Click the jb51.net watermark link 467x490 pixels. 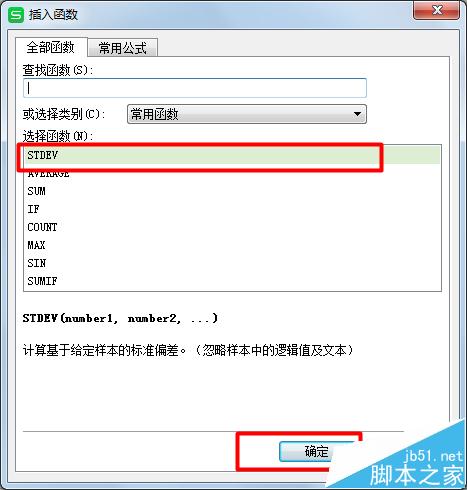click(x=433, y=456)
